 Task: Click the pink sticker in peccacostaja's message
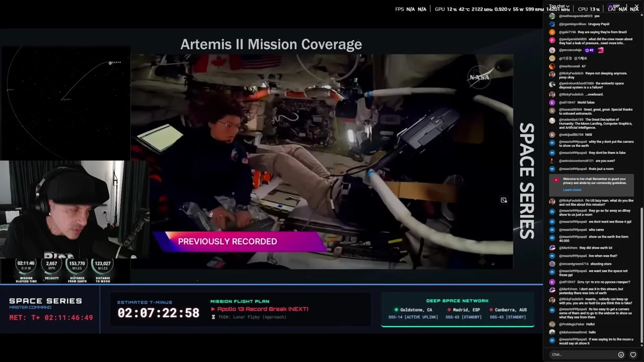[601, 50]
